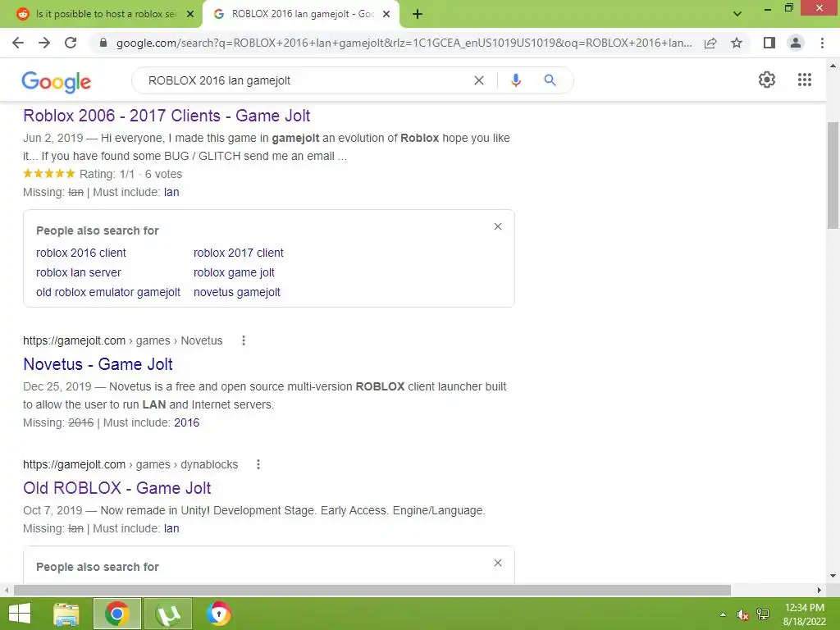The width and height of the screenshot is (840, 630).
Task: Click the vertical scrollbar up arrow
Action: (833, 66)
